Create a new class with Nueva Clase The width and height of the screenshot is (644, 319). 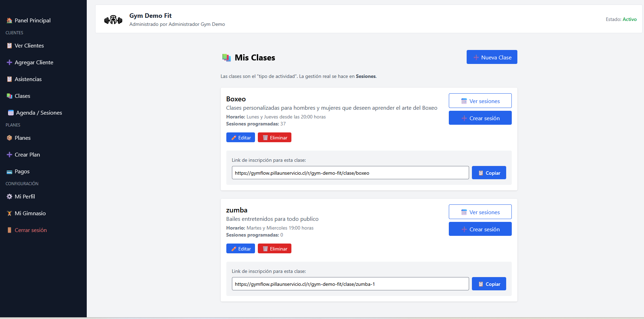492,57
